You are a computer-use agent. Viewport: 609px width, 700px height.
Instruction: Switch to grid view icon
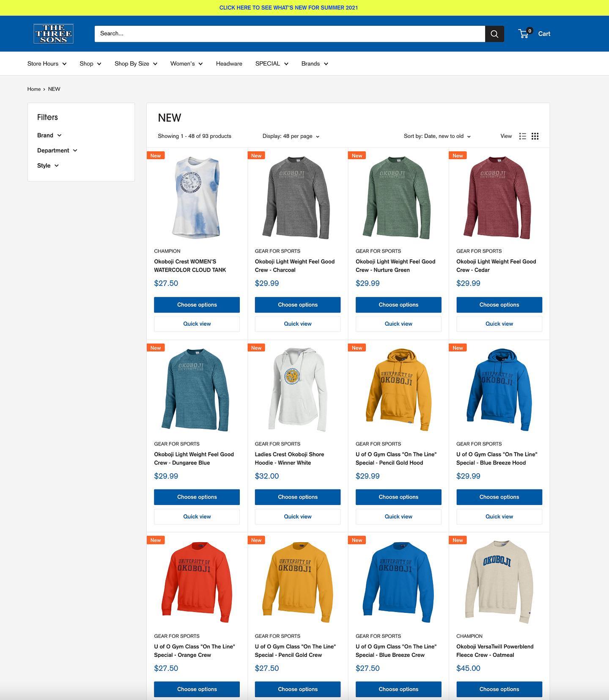(x=535, y=136)
